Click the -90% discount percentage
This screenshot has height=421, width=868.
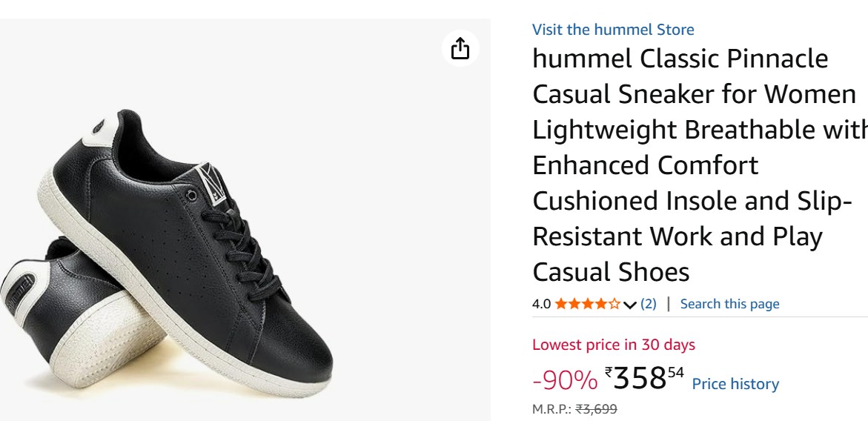[565, 380]
